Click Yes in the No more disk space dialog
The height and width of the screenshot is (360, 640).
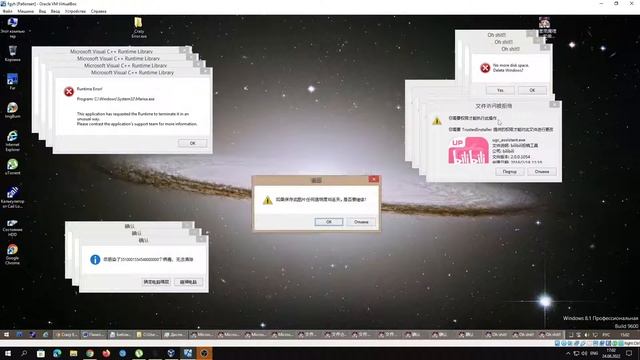(x=500, y=90)
